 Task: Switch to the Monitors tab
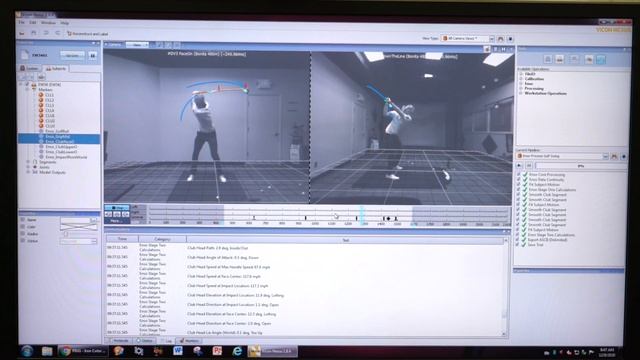189,340
